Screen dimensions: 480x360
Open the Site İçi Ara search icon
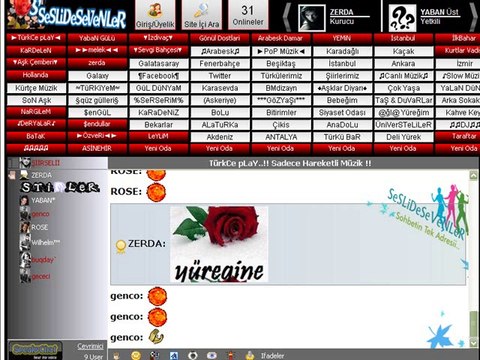[202, 15]
